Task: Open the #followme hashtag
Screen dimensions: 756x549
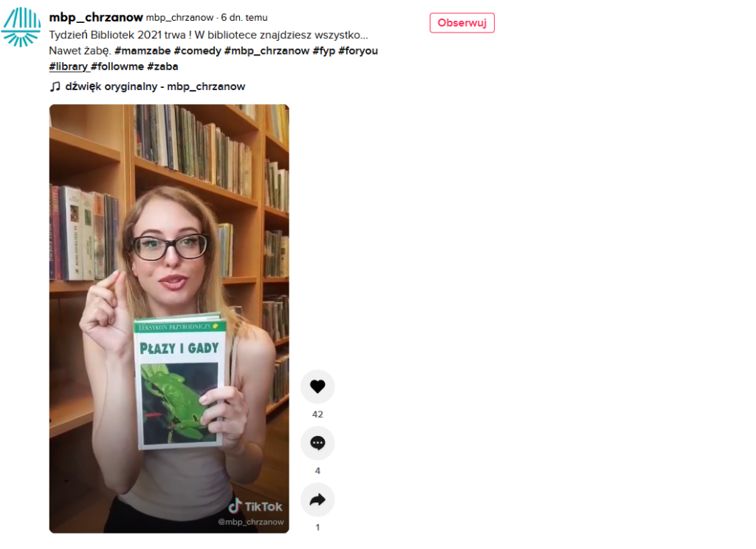Action: [x=117, y=67]
